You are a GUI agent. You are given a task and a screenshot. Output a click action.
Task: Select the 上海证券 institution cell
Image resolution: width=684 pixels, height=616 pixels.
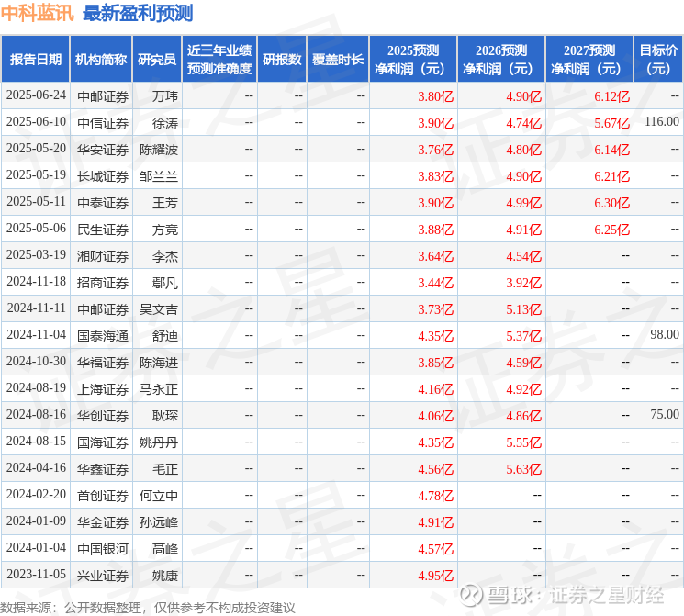[103, 388]
